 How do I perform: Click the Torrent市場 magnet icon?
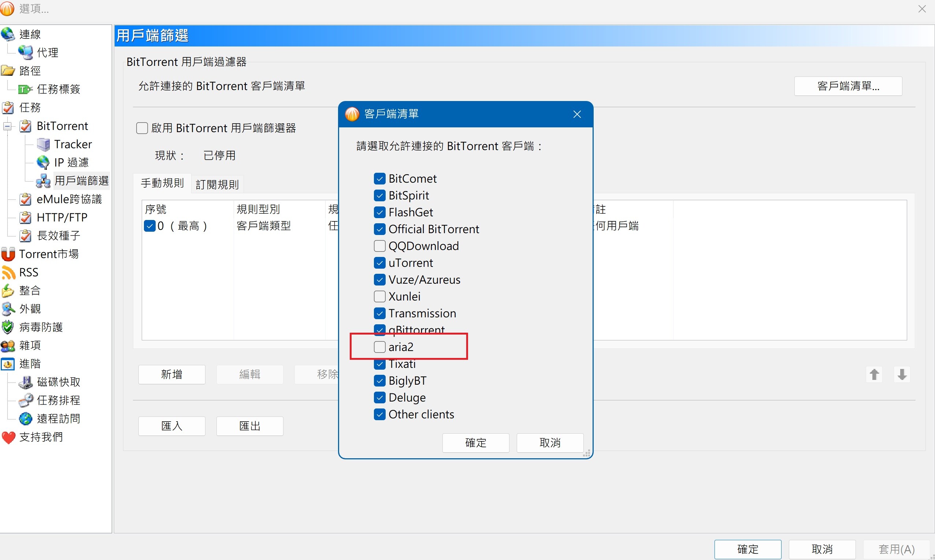[8, 254]
